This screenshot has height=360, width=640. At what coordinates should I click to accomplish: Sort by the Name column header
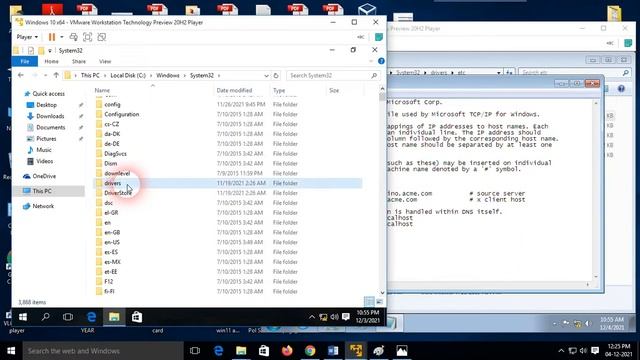tap(102, 90)
